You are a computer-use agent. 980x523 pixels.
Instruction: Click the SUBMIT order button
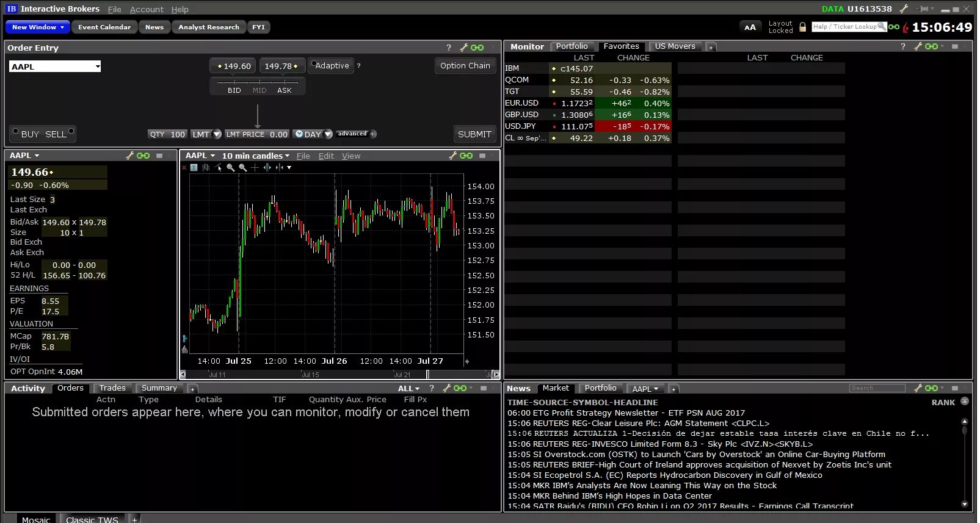(x=474, y=134)
